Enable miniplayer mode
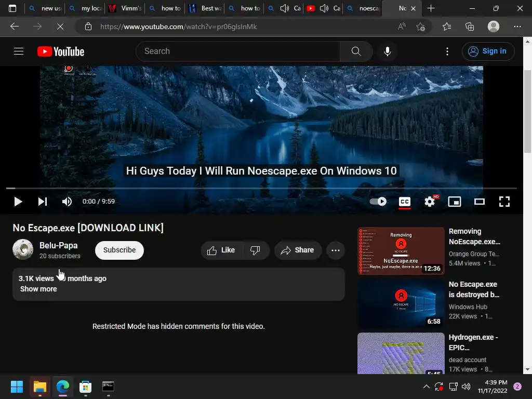 point(454,202)
